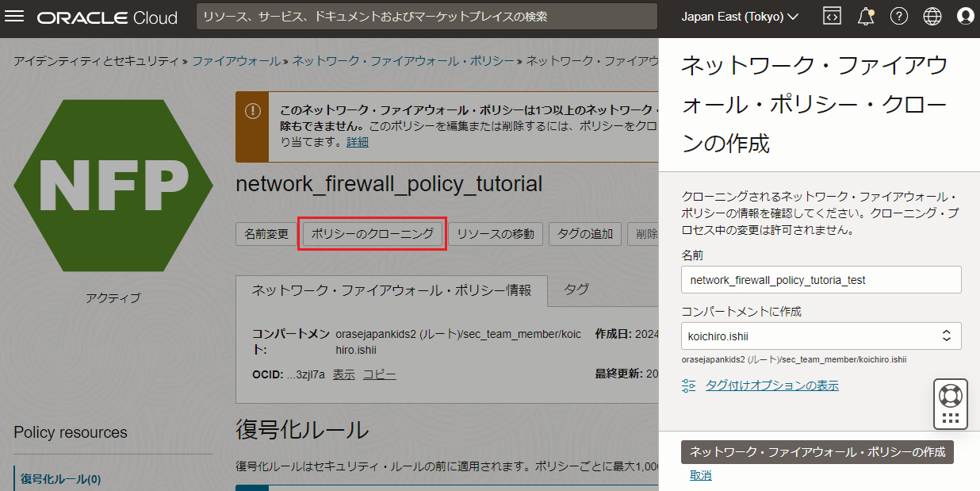Click the help question mark icon

point(898,17)
